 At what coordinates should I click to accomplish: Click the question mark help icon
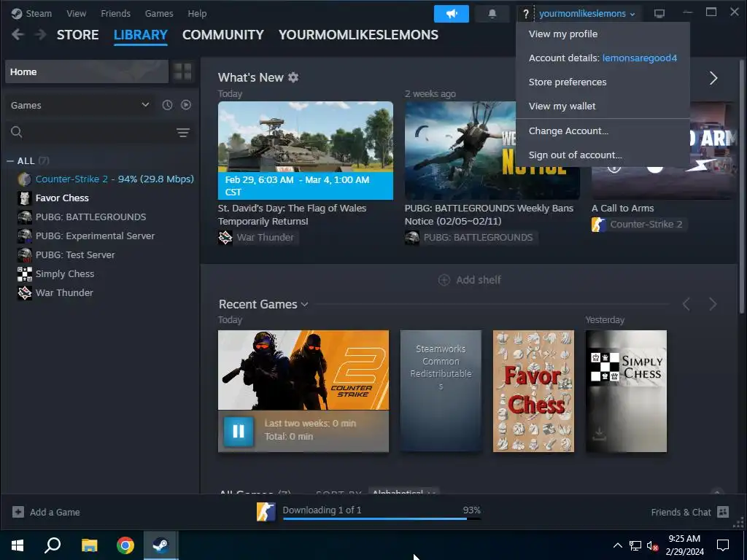[x=525, y=14]
